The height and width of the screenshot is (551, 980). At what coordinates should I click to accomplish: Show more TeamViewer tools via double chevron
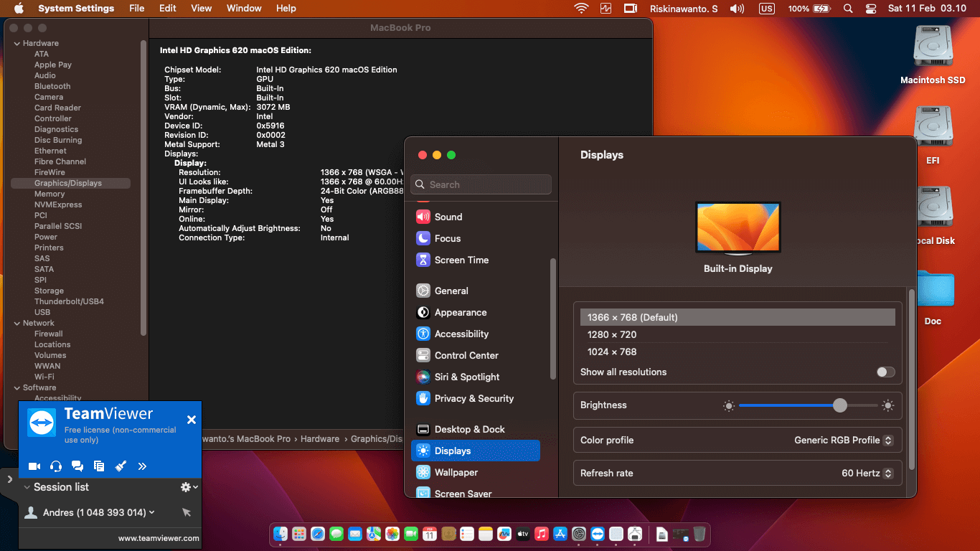(142, 466)
